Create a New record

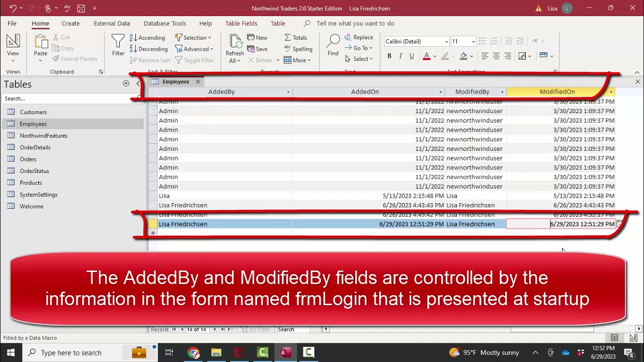[257, 38]
